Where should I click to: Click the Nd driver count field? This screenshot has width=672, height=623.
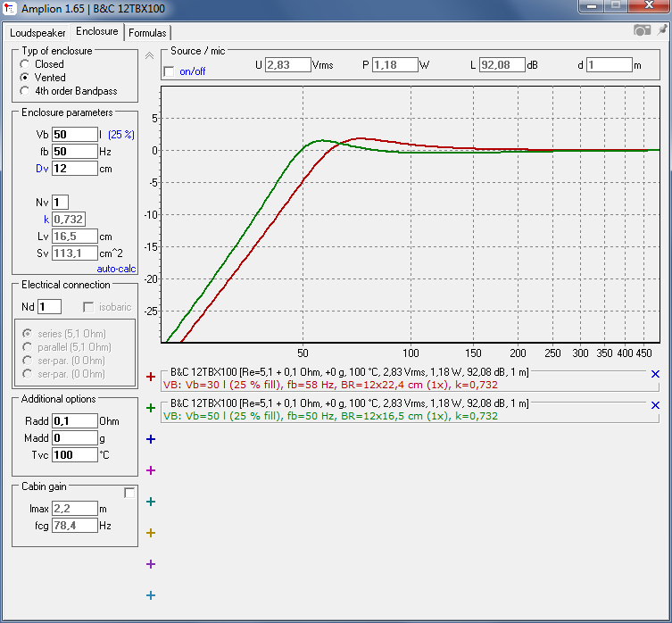coord(49,307)
